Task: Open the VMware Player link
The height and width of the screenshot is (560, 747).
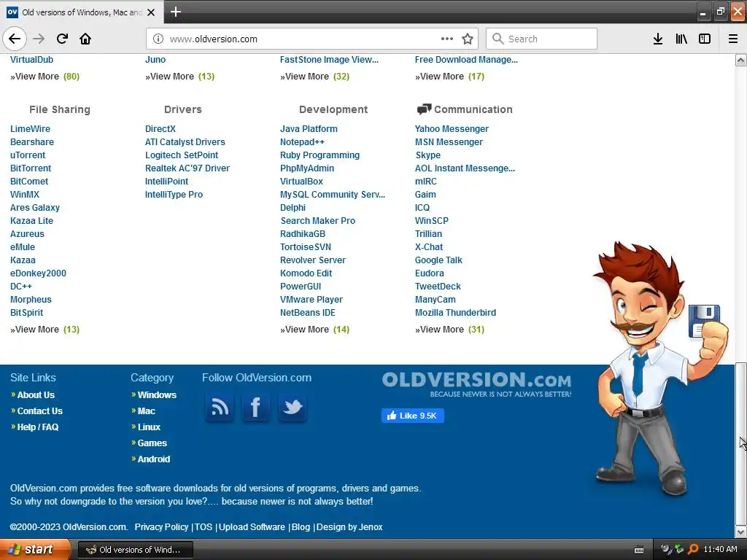Action: coord(311,300)
